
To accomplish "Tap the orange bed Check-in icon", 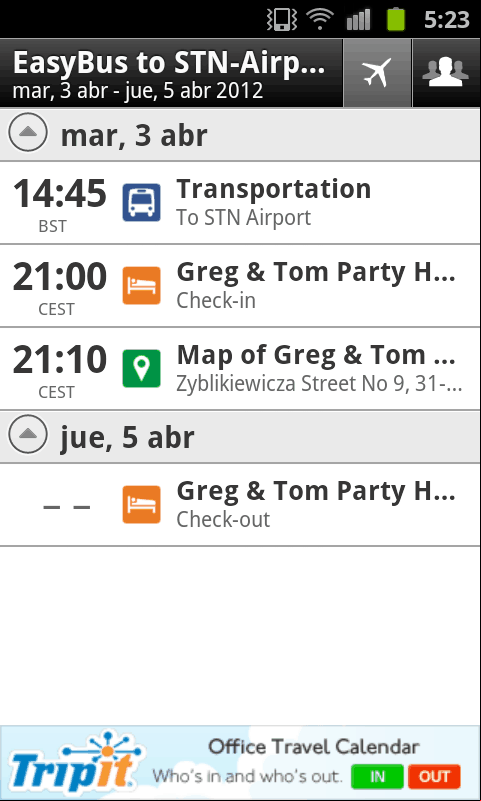I will click(x=141, y=286).
